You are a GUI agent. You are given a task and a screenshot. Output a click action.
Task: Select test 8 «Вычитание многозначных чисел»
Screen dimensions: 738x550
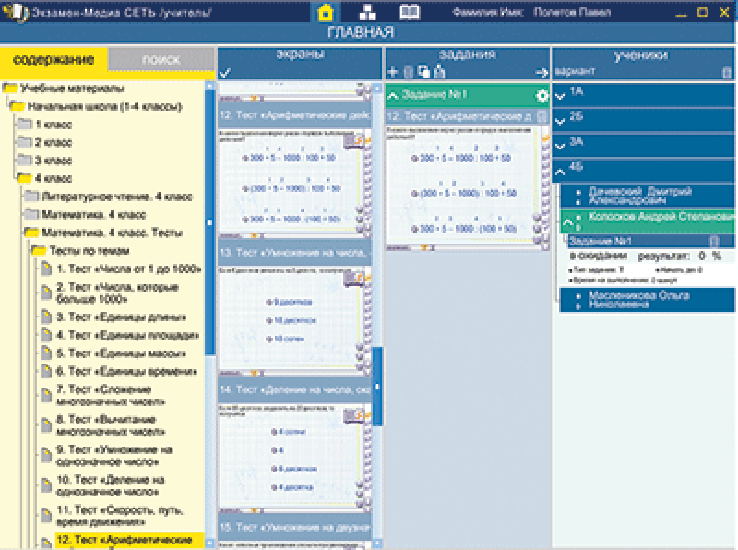point(111,425)
